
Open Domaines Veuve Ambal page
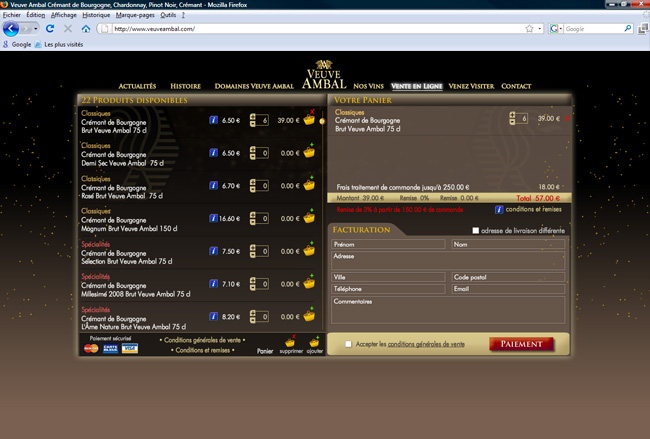pyautogui.click(x=254, y=86)
